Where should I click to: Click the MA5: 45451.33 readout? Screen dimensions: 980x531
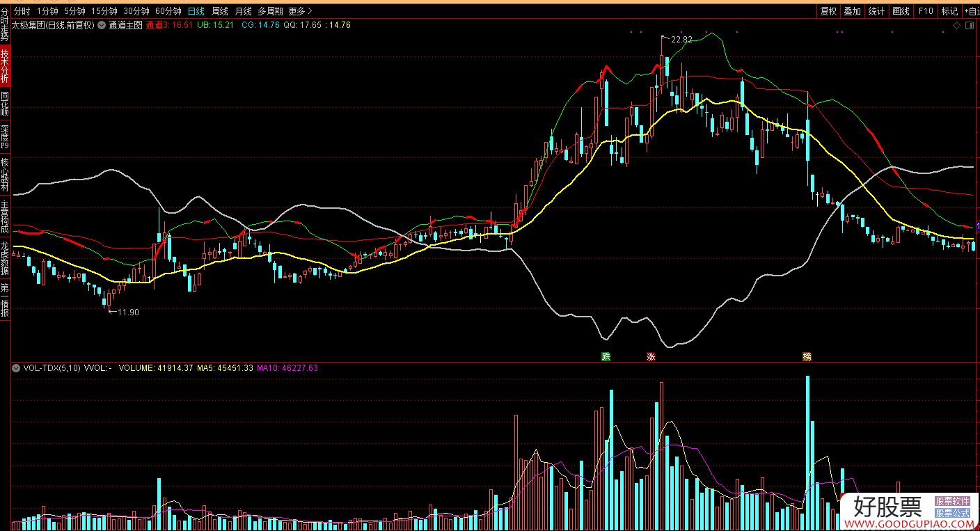(x=225, y=367)
